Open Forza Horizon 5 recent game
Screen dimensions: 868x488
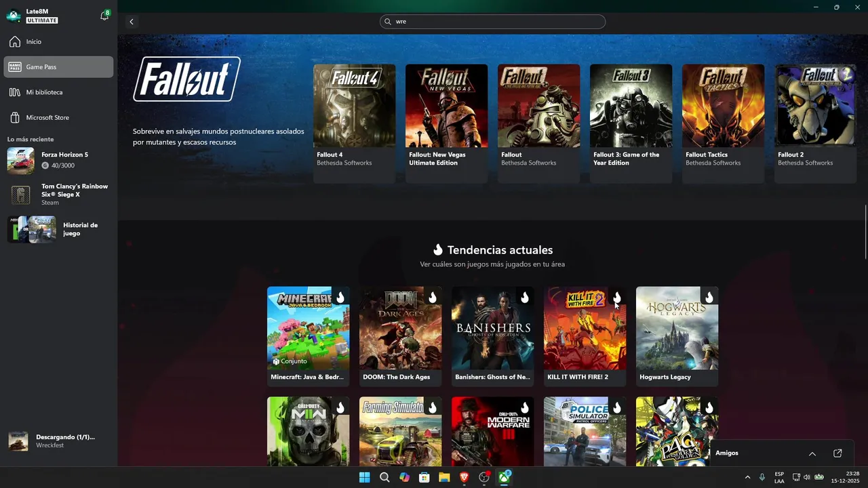pos(58,161)
